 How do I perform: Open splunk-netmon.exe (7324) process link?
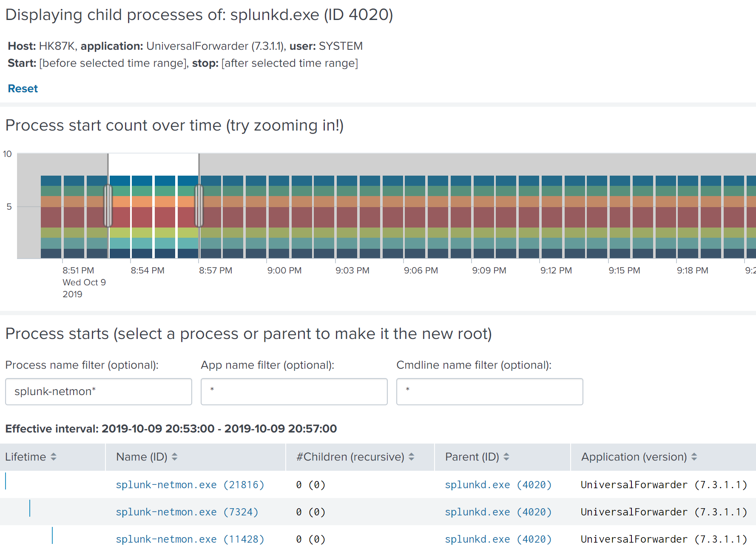187,512
